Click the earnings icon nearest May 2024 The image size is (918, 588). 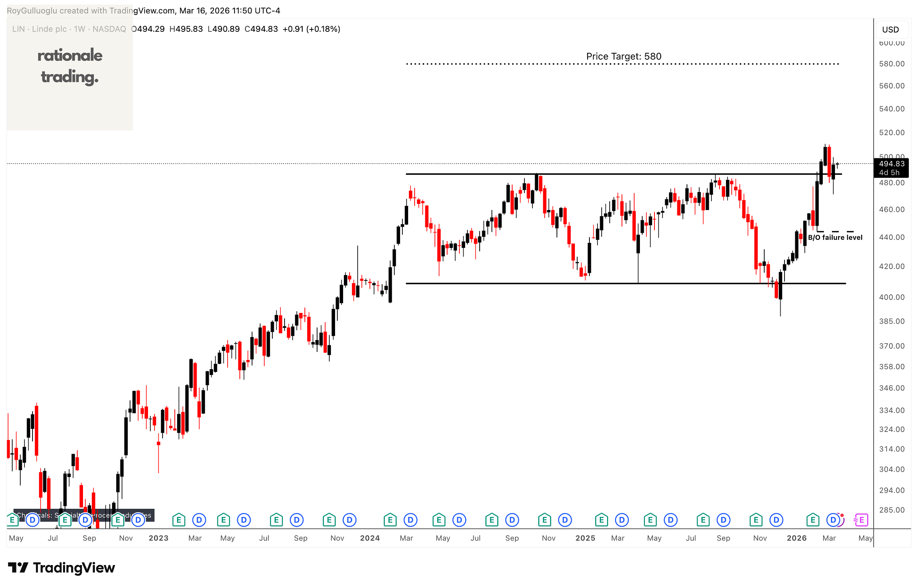[x=439, y=520]
